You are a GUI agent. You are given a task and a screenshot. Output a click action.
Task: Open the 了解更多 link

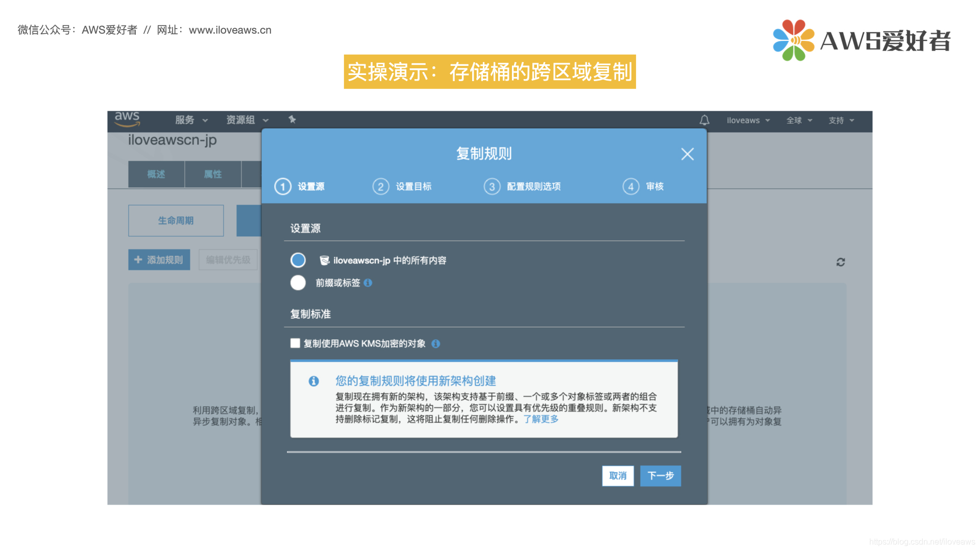pos(541,419)
